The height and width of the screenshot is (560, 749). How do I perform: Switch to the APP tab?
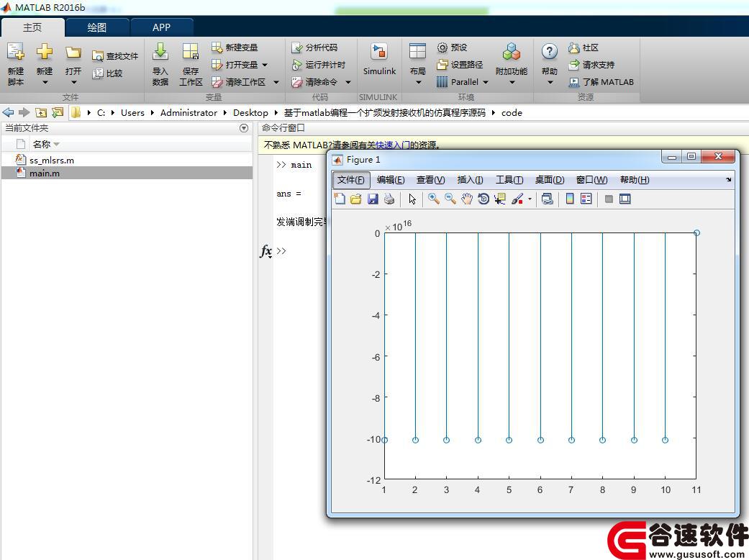(161, 27)
